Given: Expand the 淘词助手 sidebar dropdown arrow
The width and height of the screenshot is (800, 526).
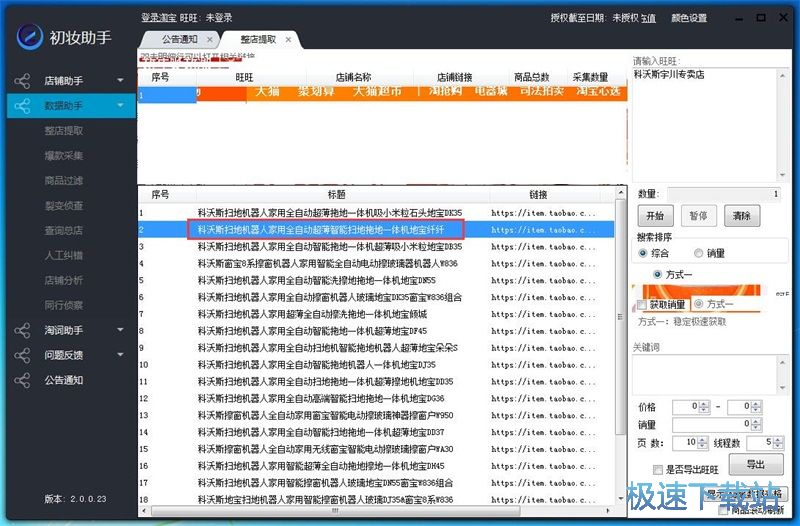Looking at the screenshot, I should point(120,330).
